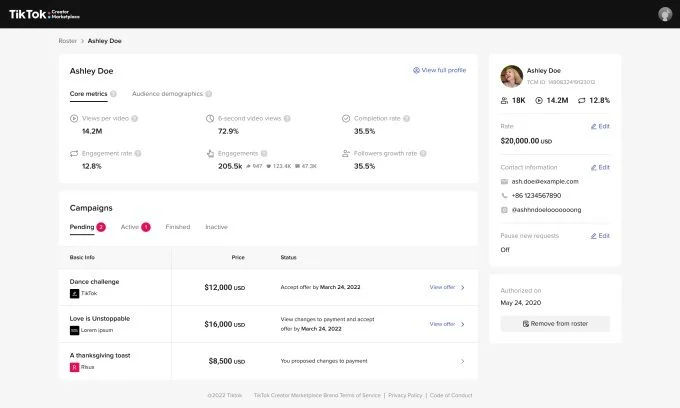
Task: Edit the Pause new requests setting
Action: click(x=600, y=235)
